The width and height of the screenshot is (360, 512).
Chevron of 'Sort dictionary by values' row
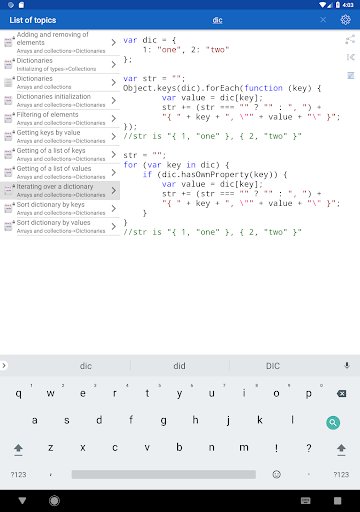click(x=114, y=226)
